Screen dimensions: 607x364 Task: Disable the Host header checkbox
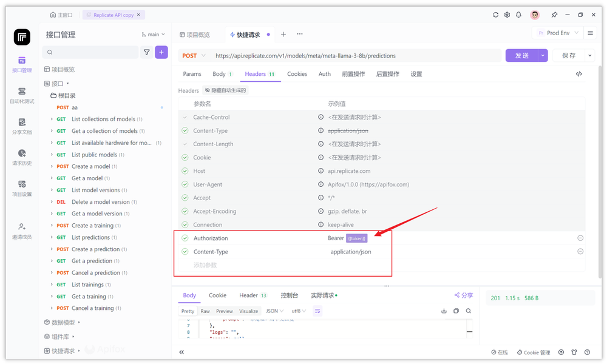tap(185, 170)
